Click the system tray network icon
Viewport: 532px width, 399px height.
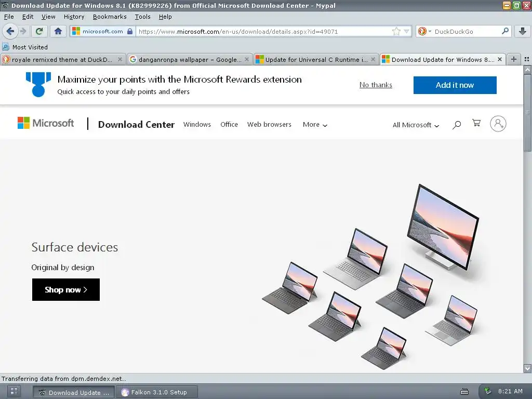tap(487, 391)
